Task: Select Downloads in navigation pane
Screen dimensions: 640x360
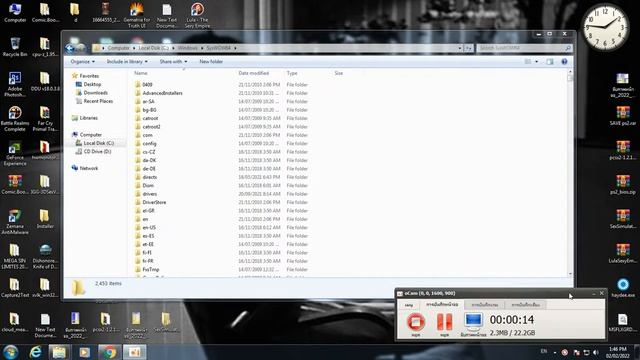Action: point(96,93)
